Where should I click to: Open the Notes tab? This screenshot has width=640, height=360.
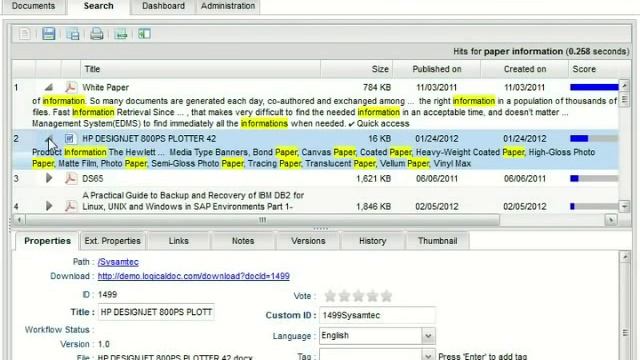coord(243,241)
